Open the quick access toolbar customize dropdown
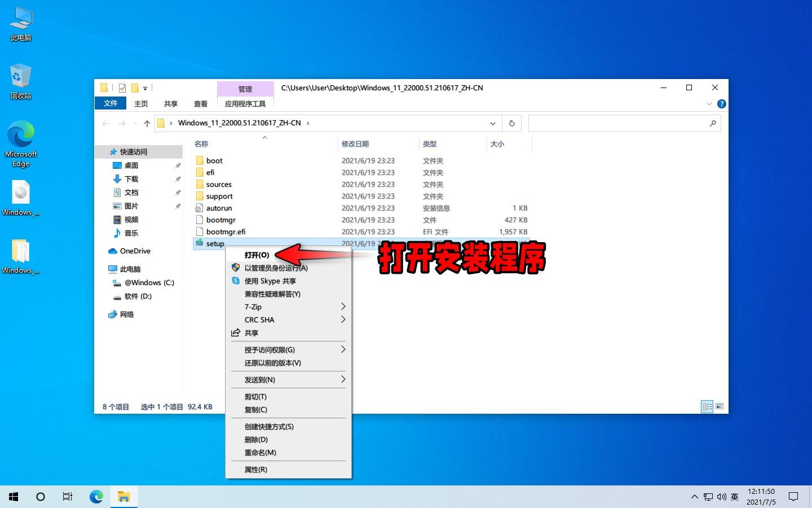This screenshot has height=508, width=812. (x=145, y=88)
